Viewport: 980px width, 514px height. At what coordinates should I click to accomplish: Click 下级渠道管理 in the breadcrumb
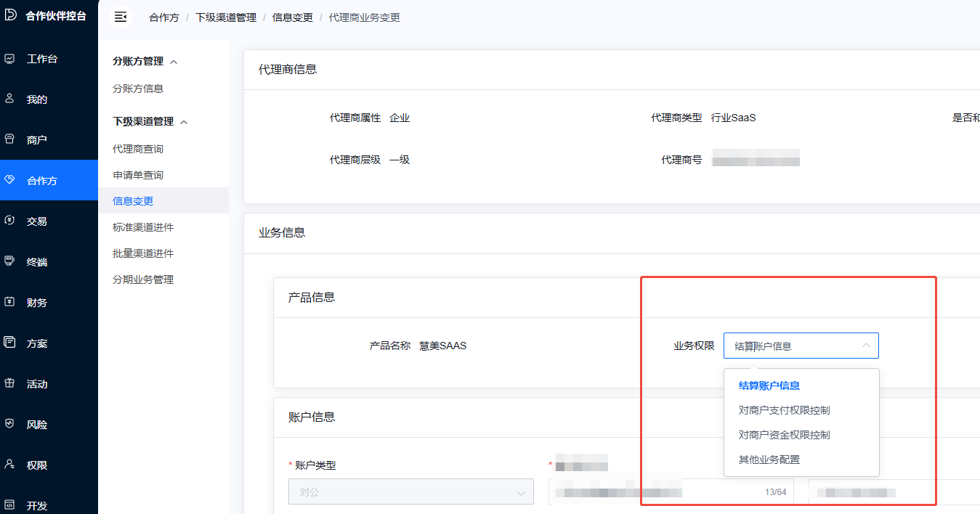[x=226, y=17]
